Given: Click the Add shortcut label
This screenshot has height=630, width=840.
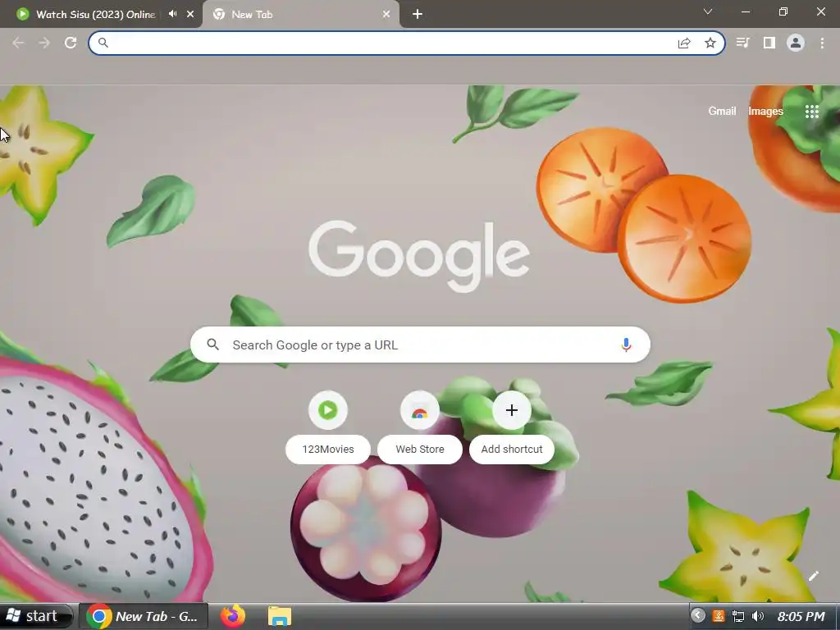Looking at the screenshot, I should [512, 449].
